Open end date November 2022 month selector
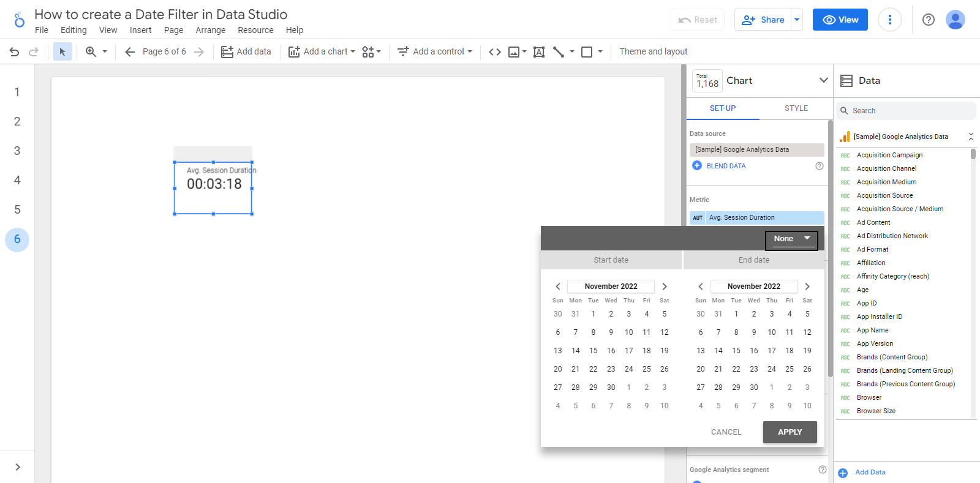 [x=754, y=286]
